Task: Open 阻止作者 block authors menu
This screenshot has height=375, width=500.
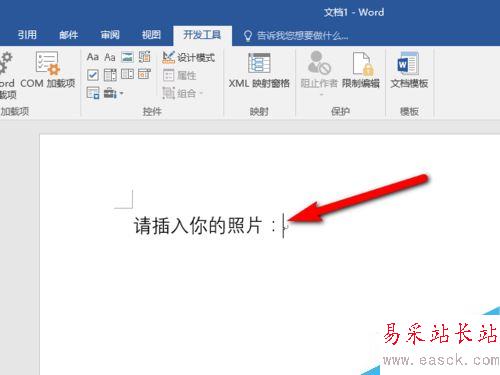Action: pos(319,73)
